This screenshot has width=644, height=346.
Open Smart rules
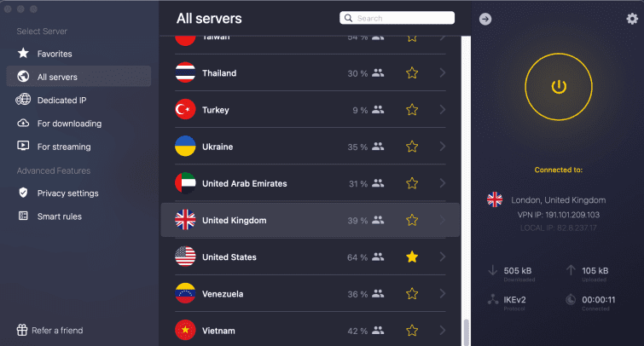coord(78,216)
